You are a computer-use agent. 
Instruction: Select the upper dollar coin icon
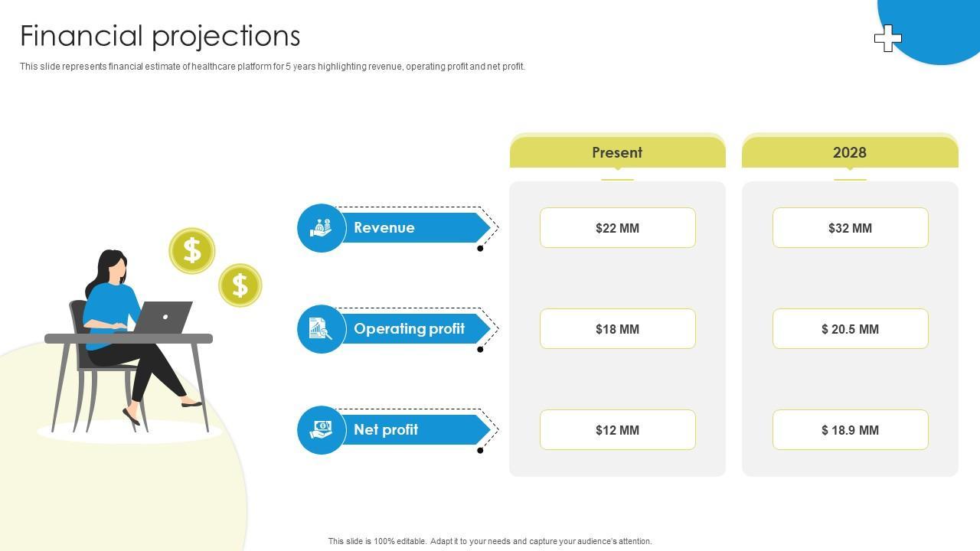click(x=192, y=250)
